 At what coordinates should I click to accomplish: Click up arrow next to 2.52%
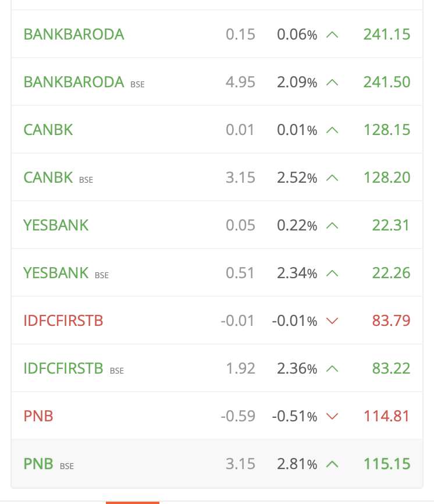(332, 178)
